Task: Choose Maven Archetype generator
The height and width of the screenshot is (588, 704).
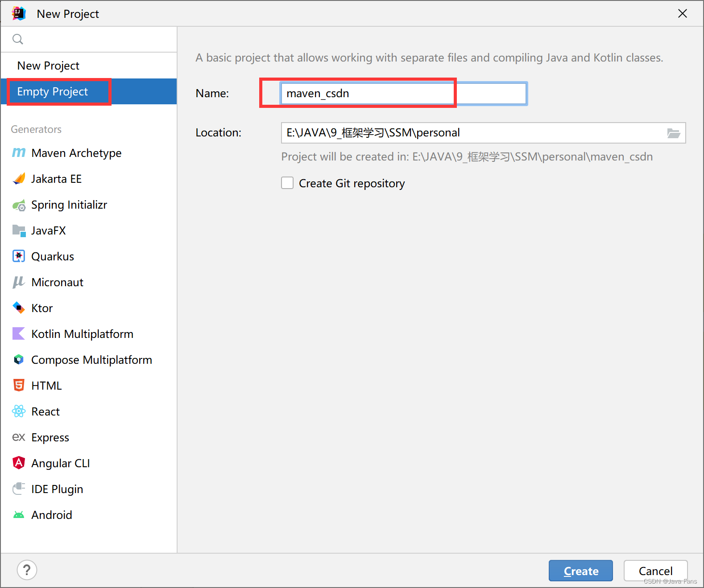Action: [89, 153]
